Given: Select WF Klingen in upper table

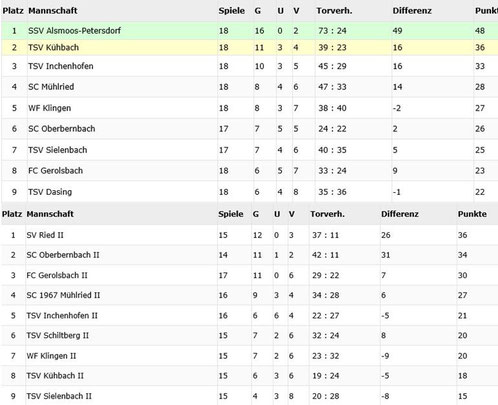Looking at the screenshot, I should tap(49, 108).
